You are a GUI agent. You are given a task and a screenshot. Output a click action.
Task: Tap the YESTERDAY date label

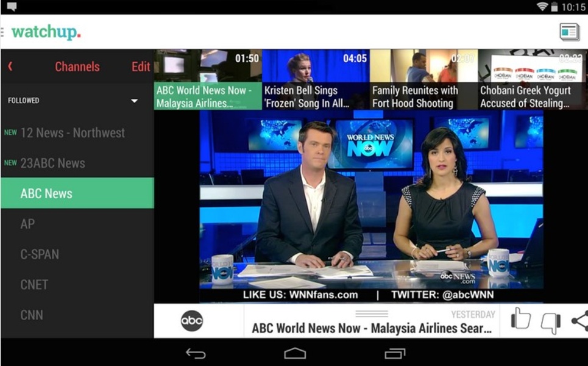tap(473, 314)
